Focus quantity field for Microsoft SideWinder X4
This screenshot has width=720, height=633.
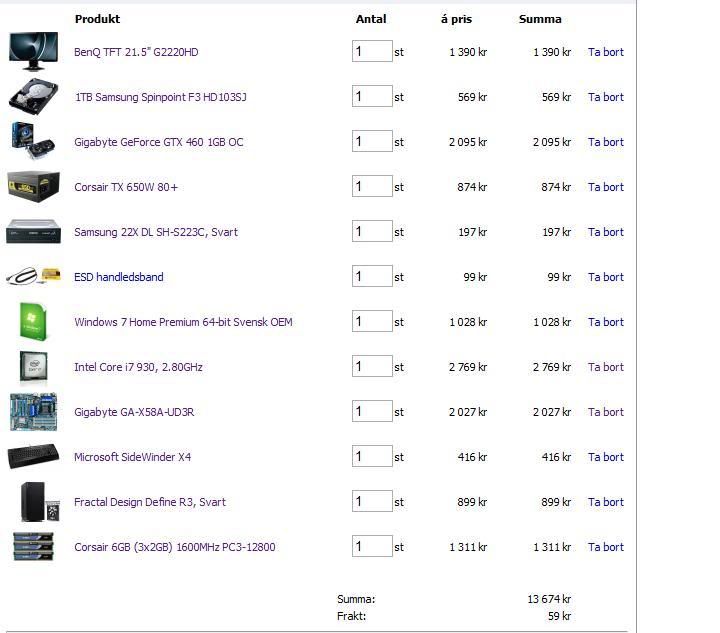point(371,456)
